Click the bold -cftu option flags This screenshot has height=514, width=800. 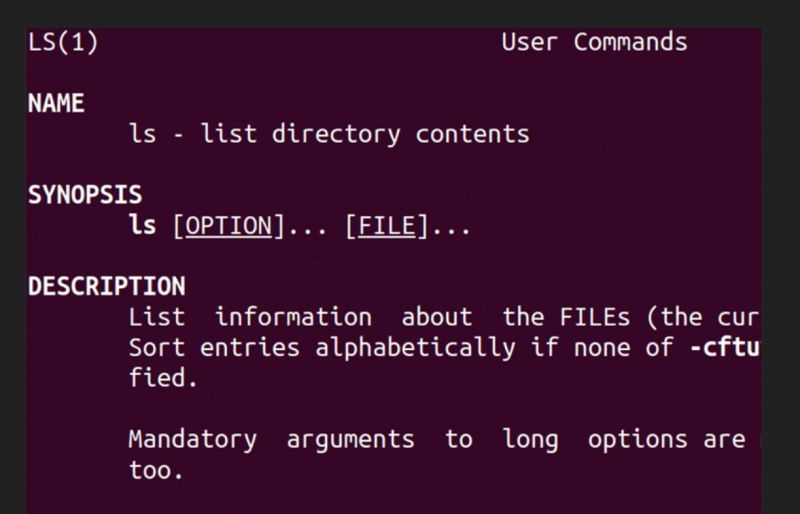click(725, 348)
